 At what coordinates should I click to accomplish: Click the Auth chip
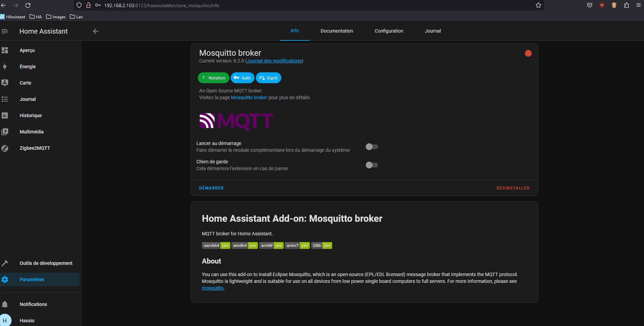[x=242, y=78]
